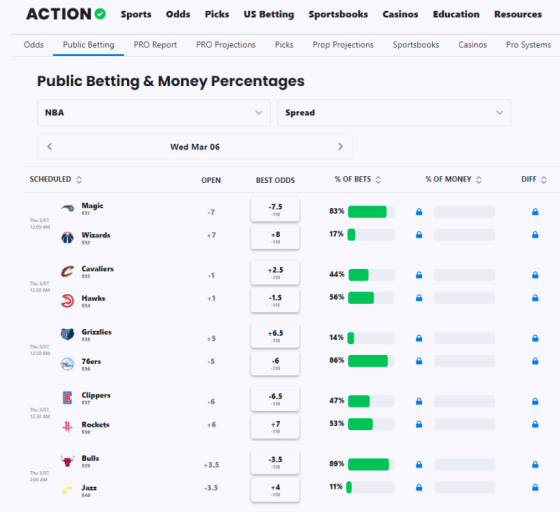Open the Education top menu

click(456, 14)
